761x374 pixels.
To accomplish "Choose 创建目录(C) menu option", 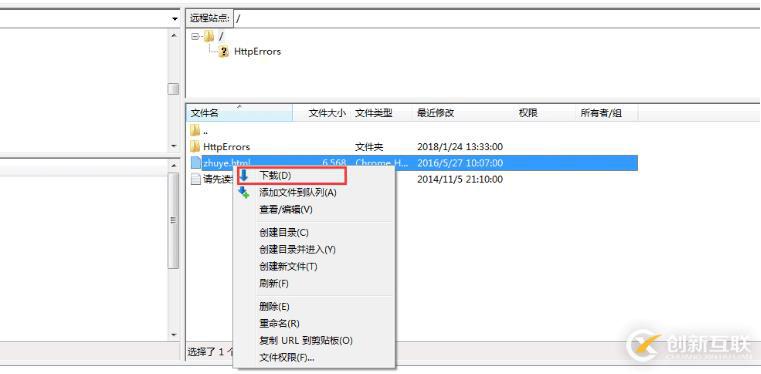I will point(284,232).
